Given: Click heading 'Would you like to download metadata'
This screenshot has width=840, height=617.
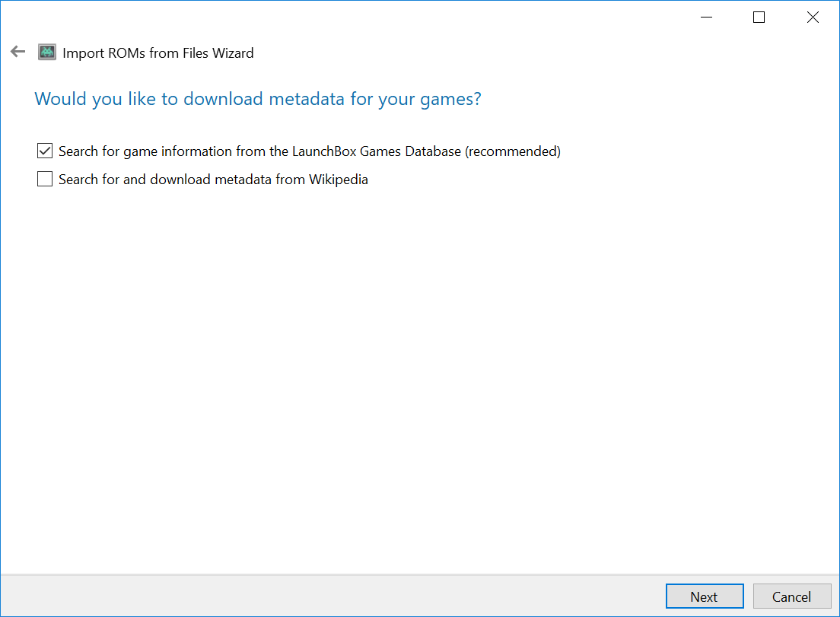Looking at the screenshot, I should click(x=258, y=99).
